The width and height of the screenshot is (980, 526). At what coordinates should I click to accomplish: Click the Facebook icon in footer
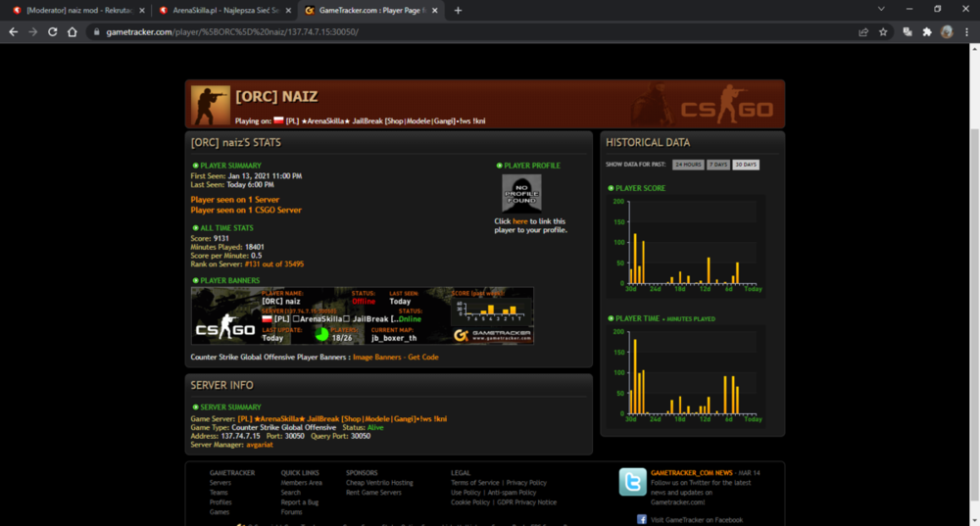point(641,520)
